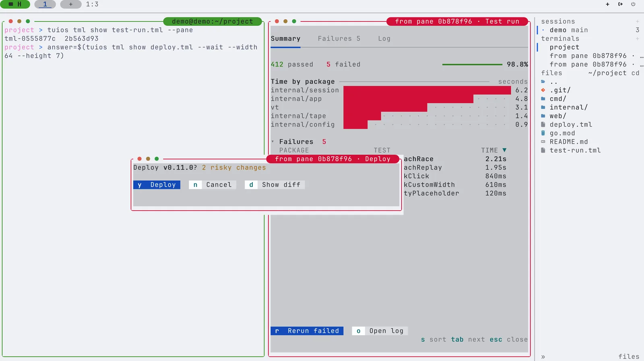Viewport: 644px width, 361px height.
Task: Add a new workspace tab with plus pill
Action: coord(71,4)
